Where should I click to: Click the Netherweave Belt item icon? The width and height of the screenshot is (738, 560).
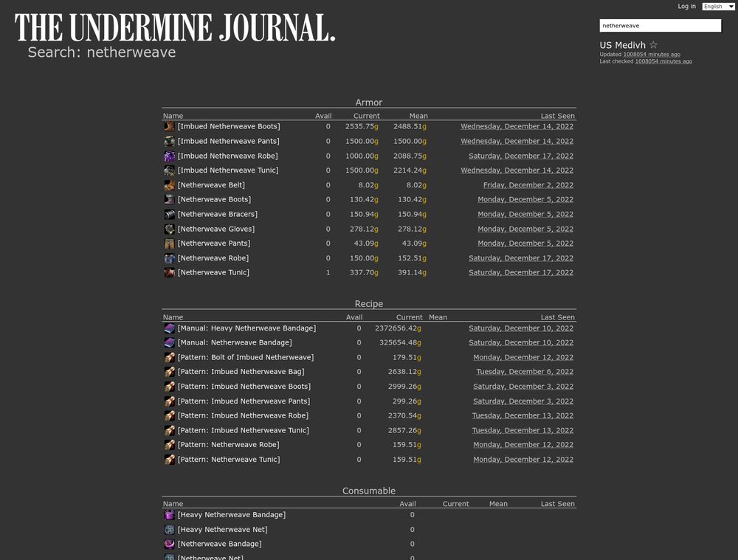point(169,185)
